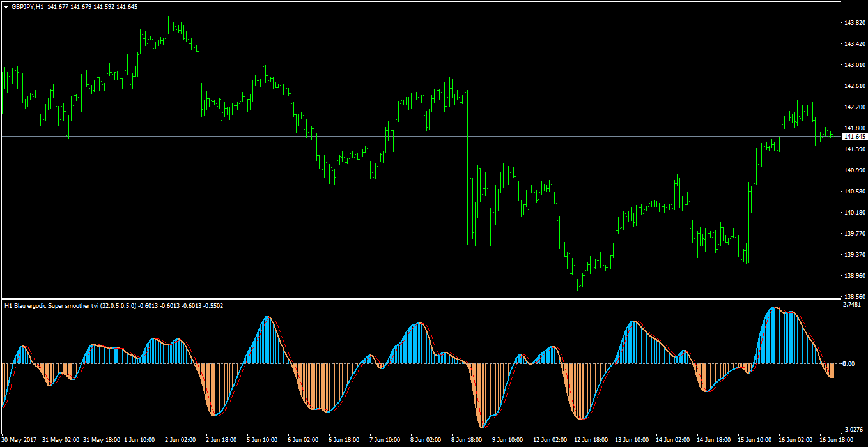Viewport: 868px width, 447px height.
Task: Click the 8 Jun 18:00 time label
Action: tap(466, 440)
